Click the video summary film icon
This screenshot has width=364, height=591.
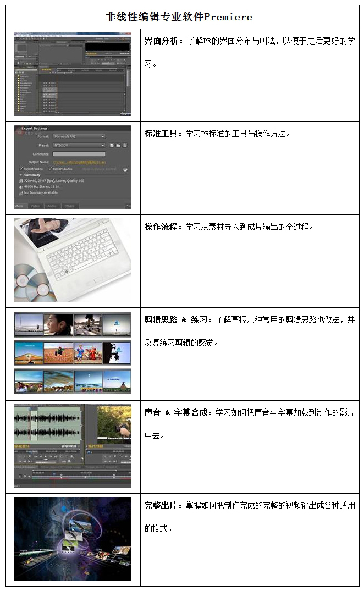[21, 181]
